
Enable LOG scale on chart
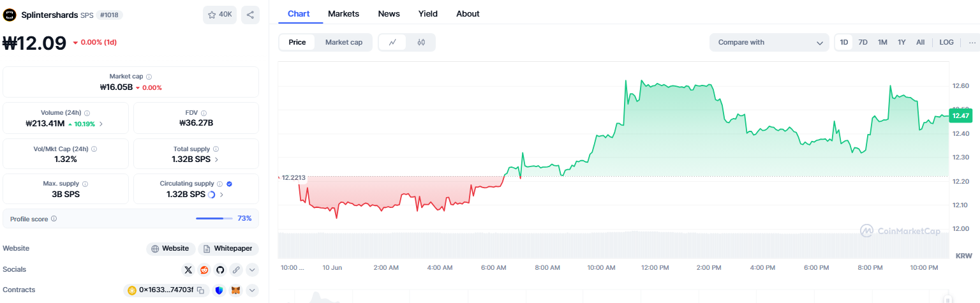pyautogui.click(x=946, y=42)
